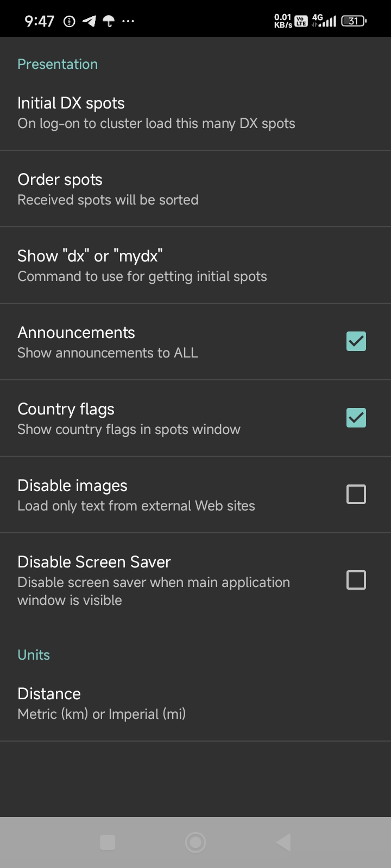Uncheck the Announcements checkbox
The width and height of the screenshot is (391, 868).
356,341
